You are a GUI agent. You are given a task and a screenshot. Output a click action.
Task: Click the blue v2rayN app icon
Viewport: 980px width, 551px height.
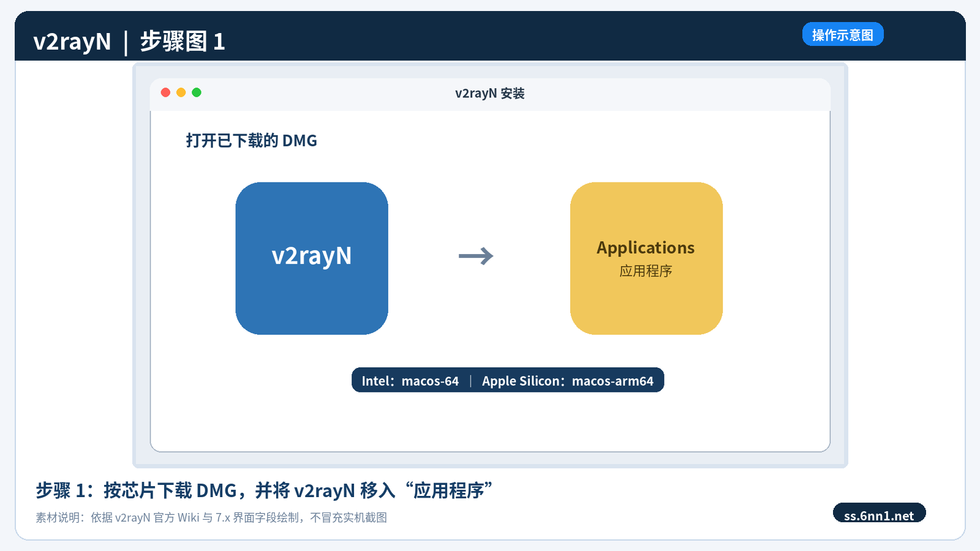click(x=312, y=258)
